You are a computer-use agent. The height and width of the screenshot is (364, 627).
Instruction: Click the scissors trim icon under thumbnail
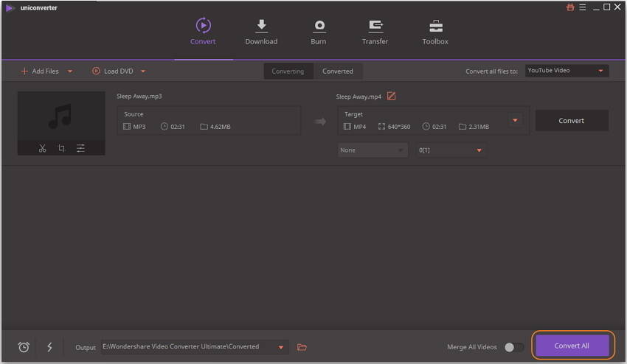42,148
